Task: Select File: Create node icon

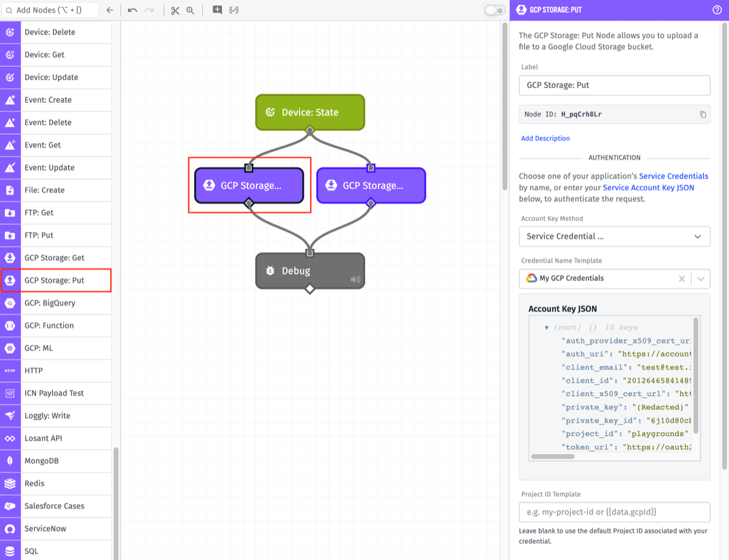Action: (x=10, y=190)
